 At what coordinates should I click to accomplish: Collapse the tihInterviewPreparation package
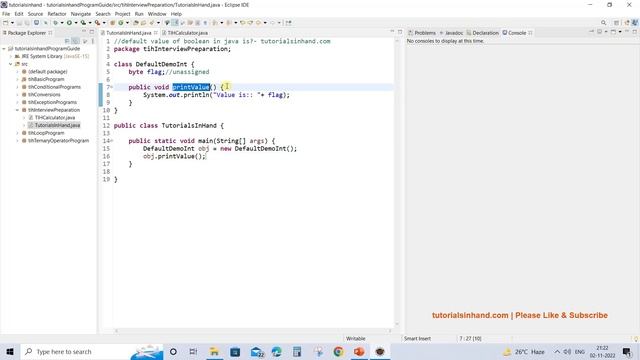point(18,110)
